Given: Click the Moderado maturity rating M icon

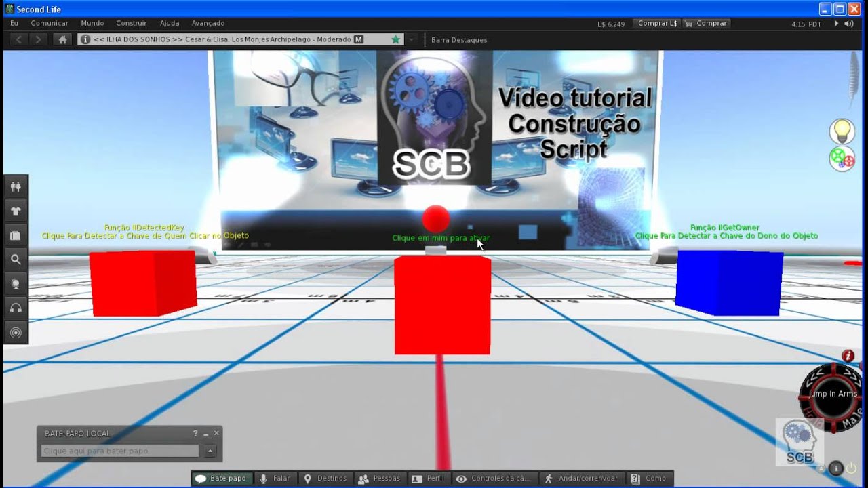Looking at the screenshot, I should pyautogui.click(x=359, y=39).
